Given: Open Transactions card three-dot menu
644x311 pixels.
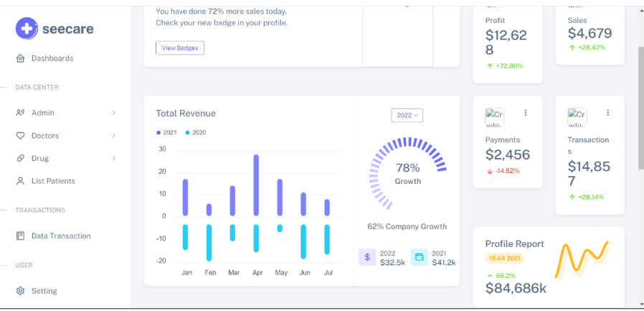Looking at the screenshot, I should click(608, 113).
